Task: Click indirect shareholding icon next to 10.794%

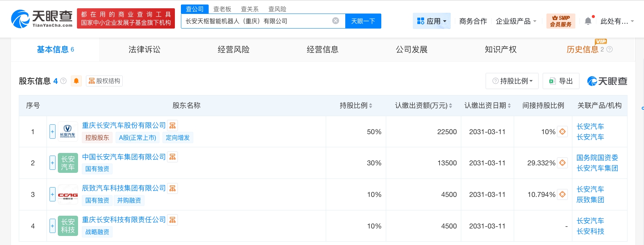Action: [x=562, y=195]
